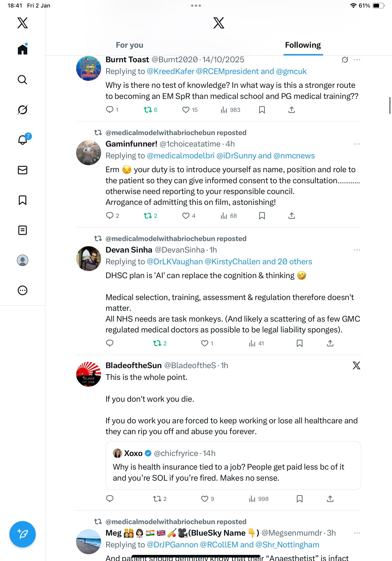
Task: Like Burnt Toast's post
Action: tap(186, 110)
